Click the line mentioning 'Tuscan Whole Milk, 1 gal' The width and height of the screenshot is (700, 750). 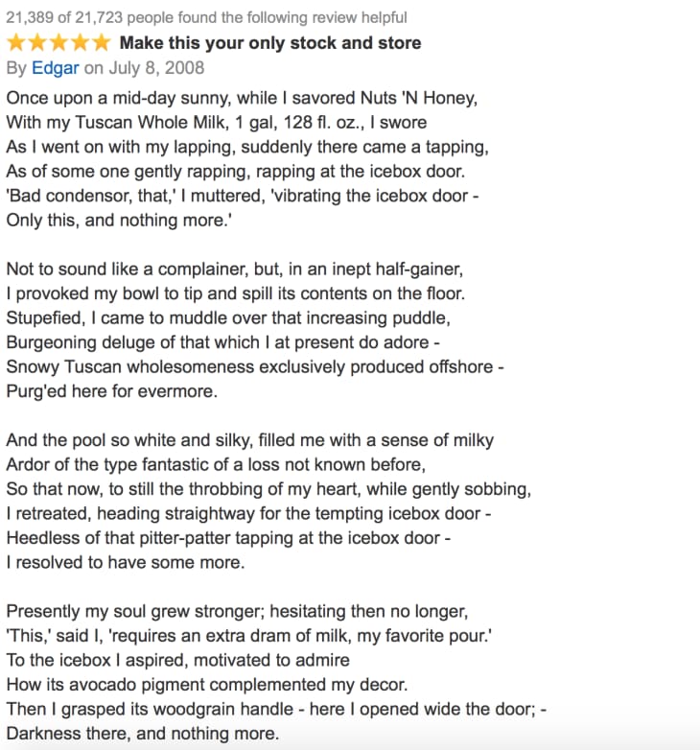point(217,123)
